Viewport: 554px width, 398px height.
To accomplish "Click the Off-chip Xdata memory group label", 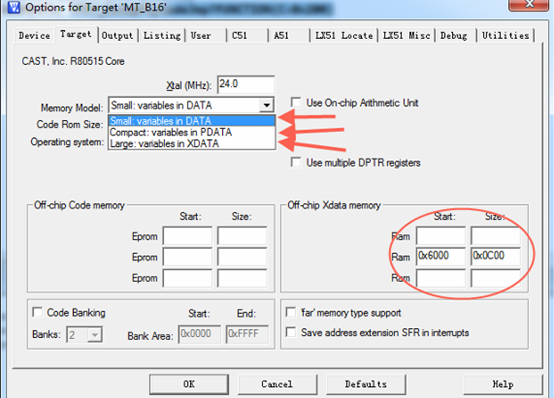I will tap(334, 205).
